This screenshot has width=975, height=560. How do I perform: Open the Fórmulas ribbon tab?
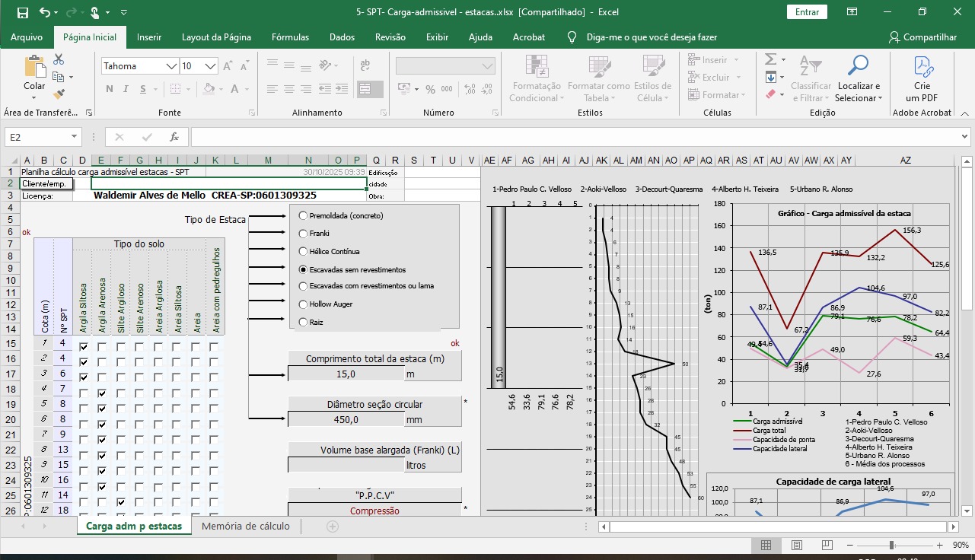click(x=290, y=37)
